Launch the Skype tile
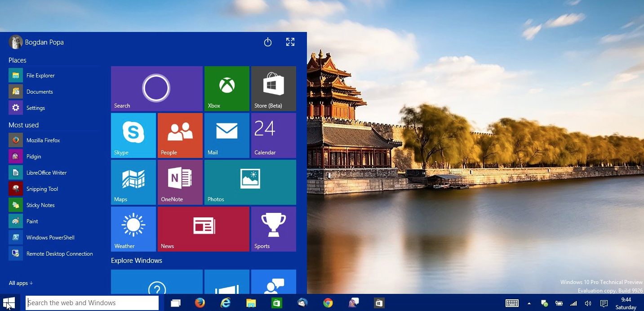This screenshot has width=644, height=311. click(x=133, y=135)
